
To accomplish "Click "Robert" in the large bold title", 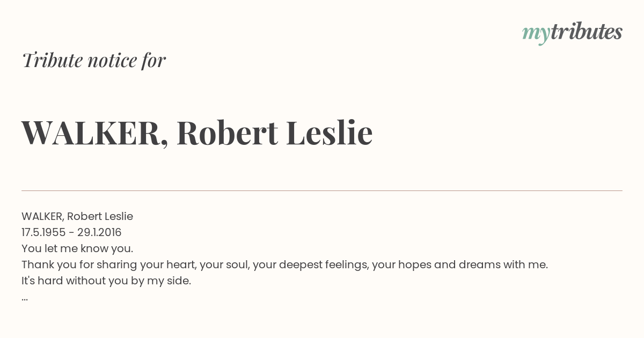I will pyautogui.click(x=227, y=132).
